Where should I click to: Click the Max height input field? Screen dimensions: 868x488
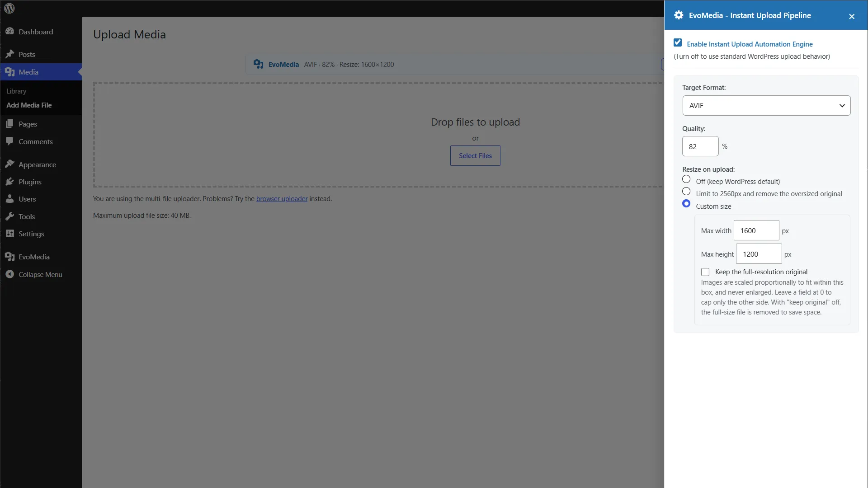point(759,254)
